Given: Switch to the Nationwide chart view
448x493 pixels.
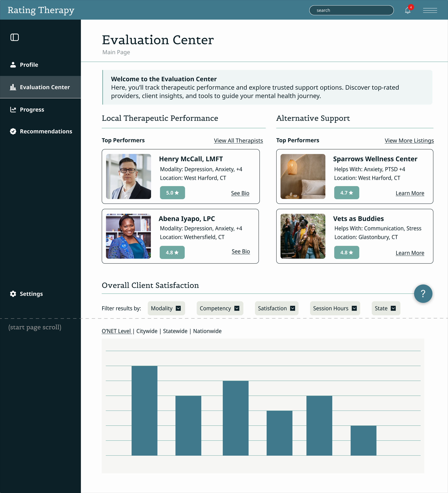Looking at the screenshot, I should point(207,331).
